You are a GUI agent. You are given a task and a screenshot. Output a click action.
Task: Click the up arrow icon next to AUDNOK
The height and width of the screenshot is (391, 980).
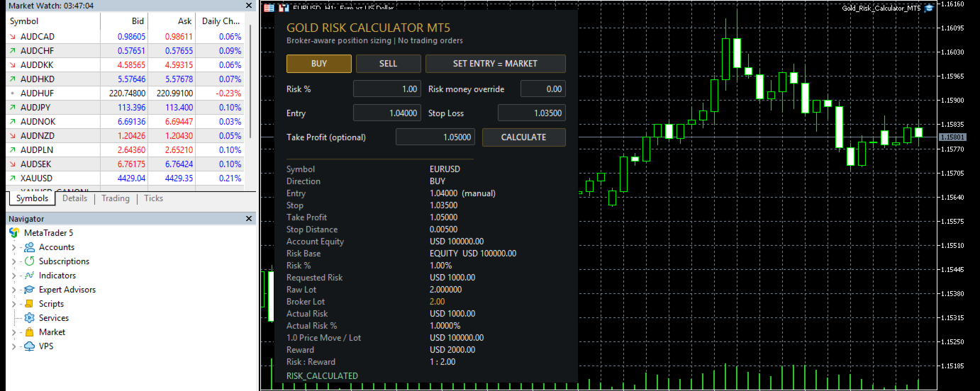pyautogui.click(x=13, y=122)
